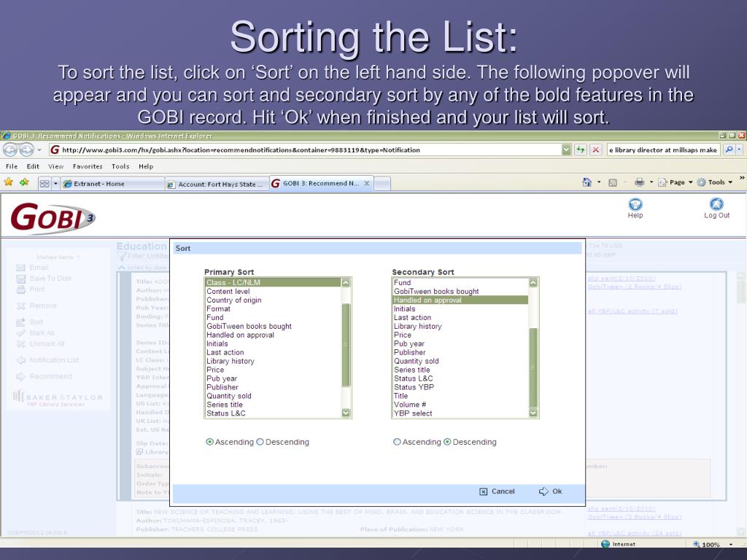Open the zoom level dropdown arrow

pyautogui.click(x=731, y=544)
